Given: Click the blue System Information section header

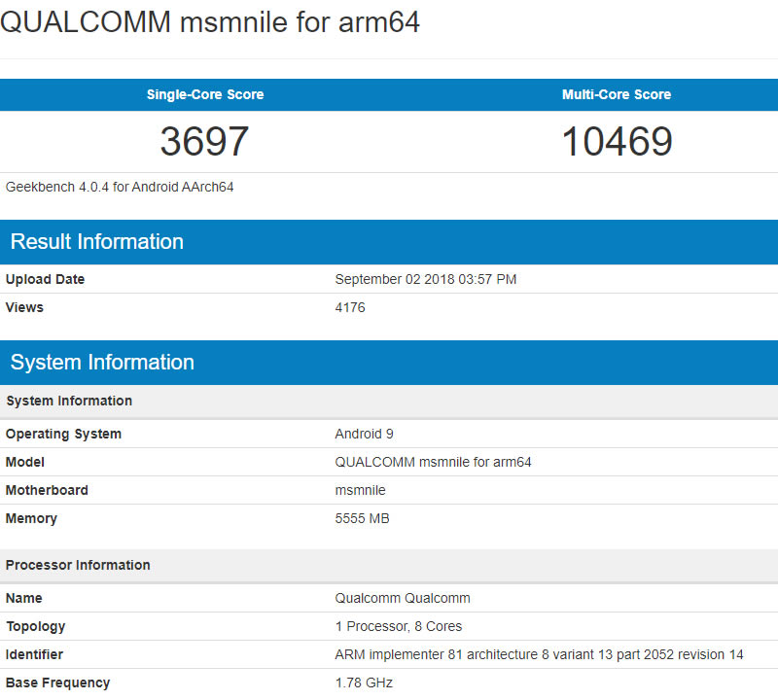Looking at the screenshot, I should [x=102, y=363].
